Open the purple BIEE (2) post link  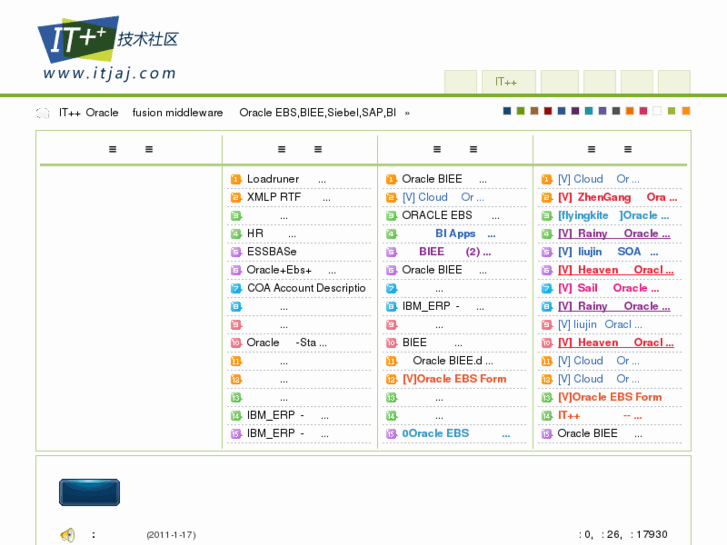[455, 252]
